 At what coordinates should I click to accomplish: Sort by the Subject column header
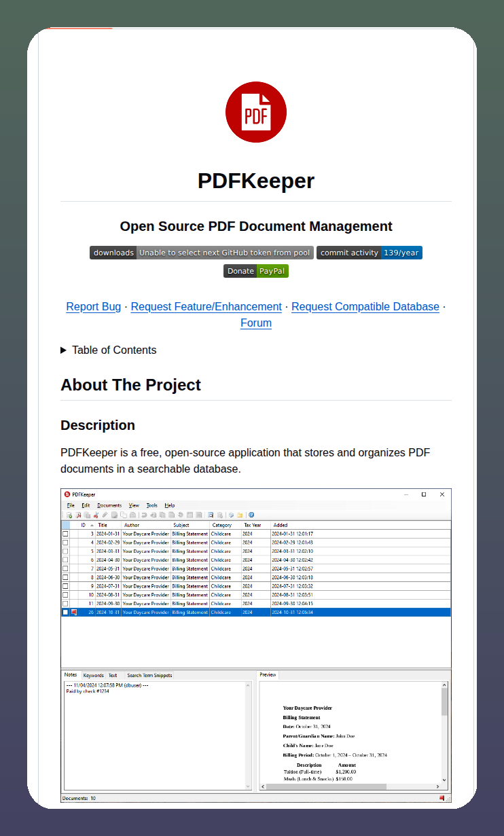[190, 525]
